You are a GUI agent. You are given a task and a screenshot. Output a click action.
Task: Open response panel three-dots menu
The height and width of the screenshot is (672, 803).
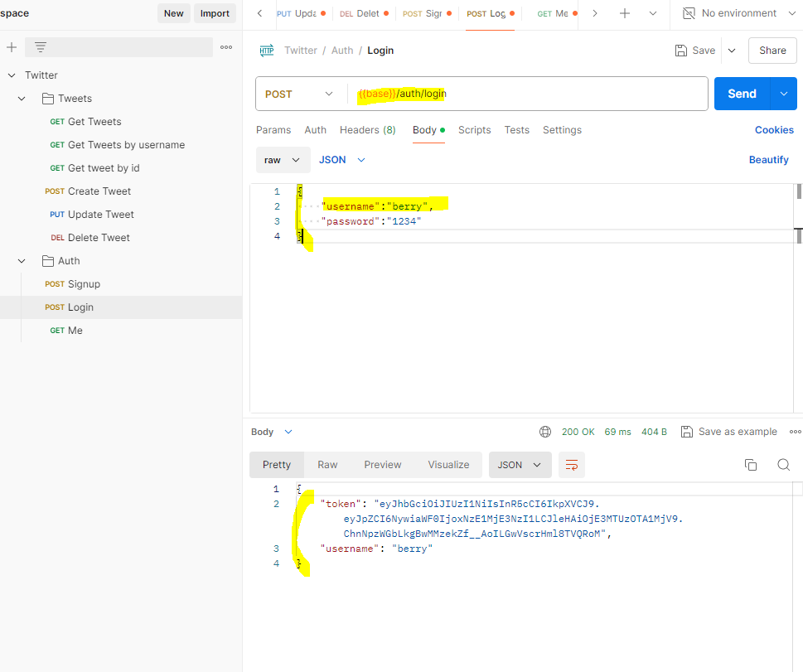796,432
